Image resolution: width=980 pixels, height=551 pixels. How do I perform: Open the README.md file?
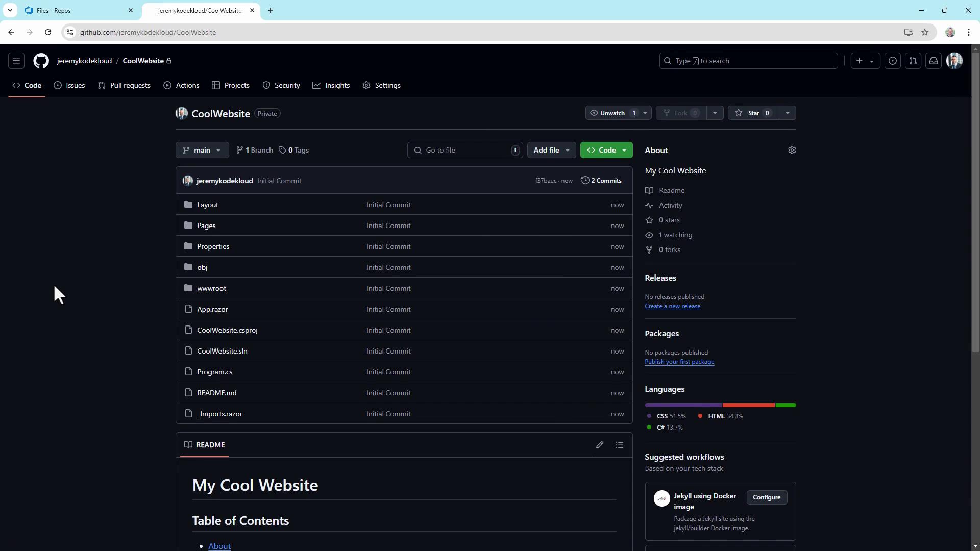[217, 393]
